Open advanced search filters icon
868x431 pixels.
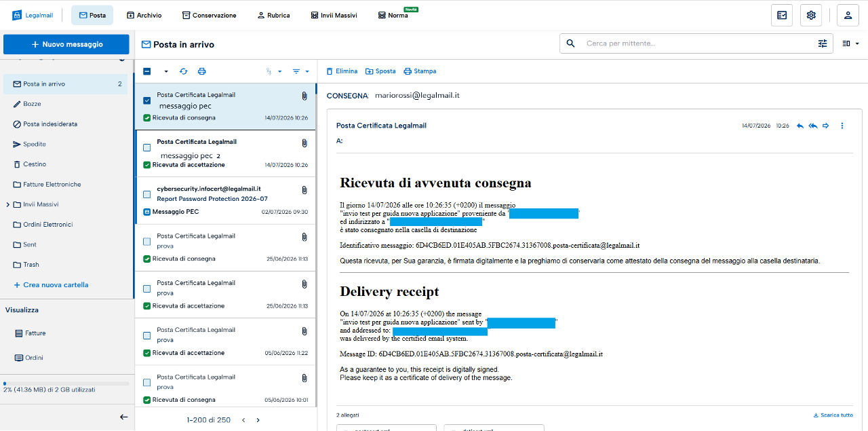[823, 43]
